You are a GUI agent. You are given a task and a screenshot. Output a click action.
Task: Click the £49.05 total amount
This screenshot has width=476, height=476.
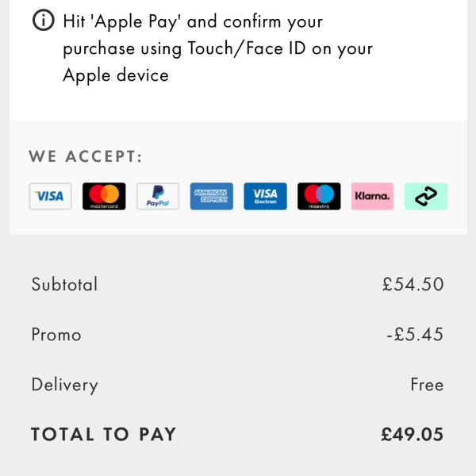coord(412,435)
